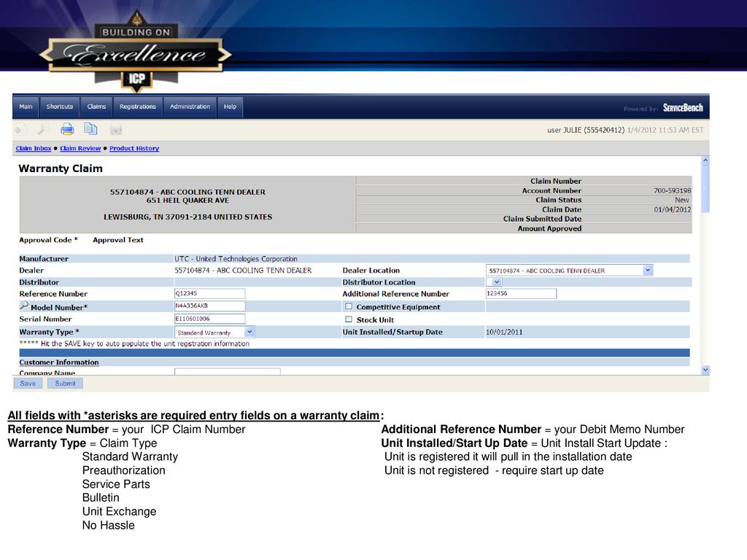This screenshot has height=560, width=747.
Task: Go to the Claim Review link
Action: click(x=80, y=148)
